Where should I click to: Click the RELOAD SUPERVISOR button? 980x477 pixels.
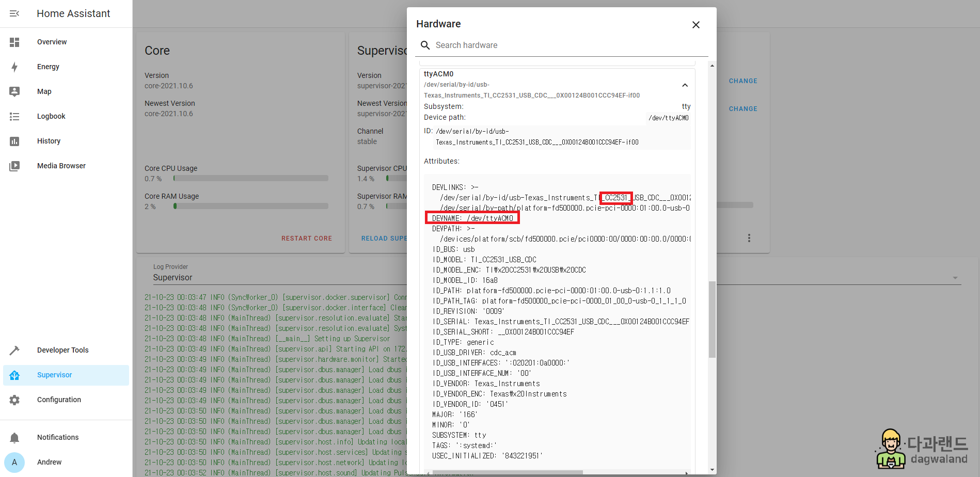[x=384, y=239]
